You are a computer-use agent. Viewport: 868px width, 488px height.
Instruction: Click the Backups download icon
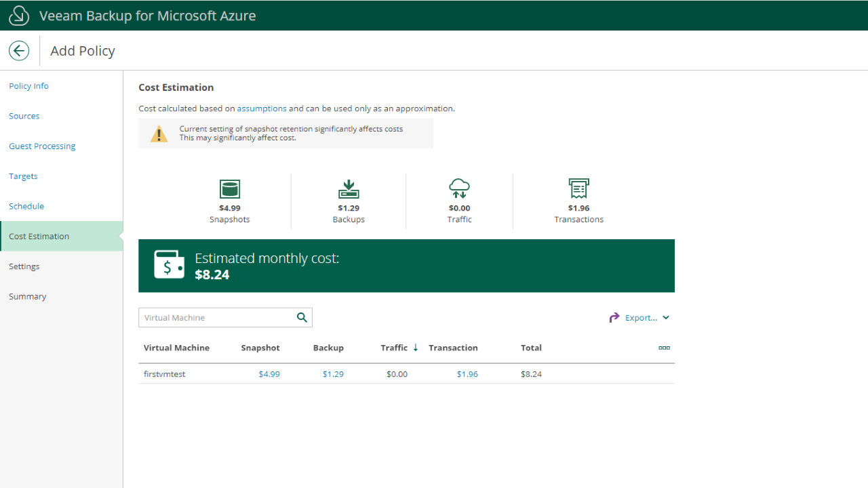349,189
